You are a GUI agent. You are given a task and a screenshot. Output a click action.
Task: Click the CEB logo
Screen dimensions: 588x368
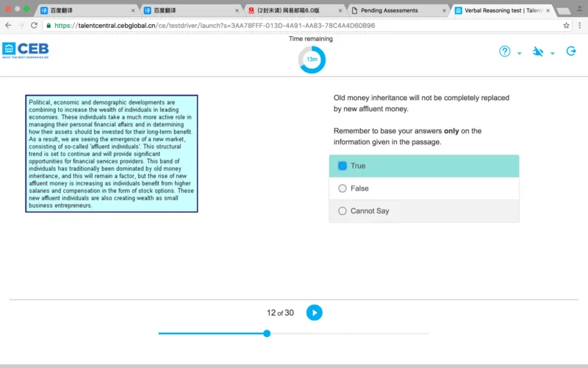(x=26, y=50)
